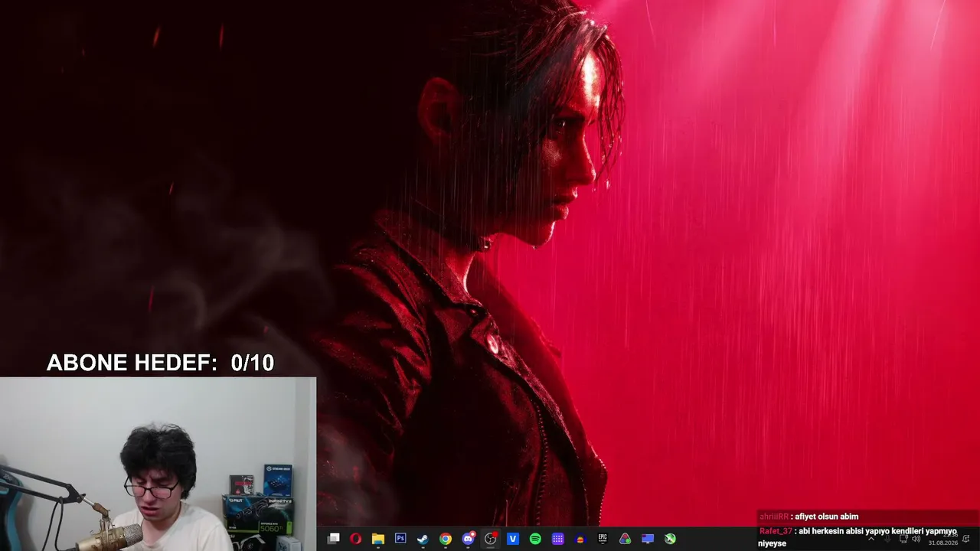Open the blue V app on the taskbar

pos(513,539)
